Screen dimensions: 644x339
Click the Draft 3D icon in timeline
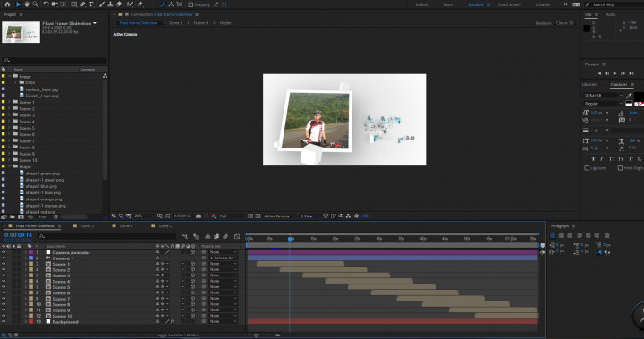coord(196,236)
